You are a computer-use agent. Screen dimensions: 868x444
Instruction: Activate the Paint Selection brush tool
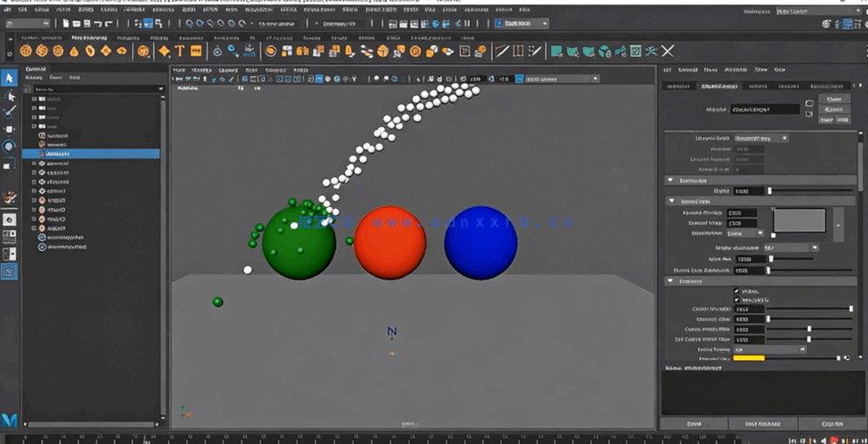coord(10,112)
